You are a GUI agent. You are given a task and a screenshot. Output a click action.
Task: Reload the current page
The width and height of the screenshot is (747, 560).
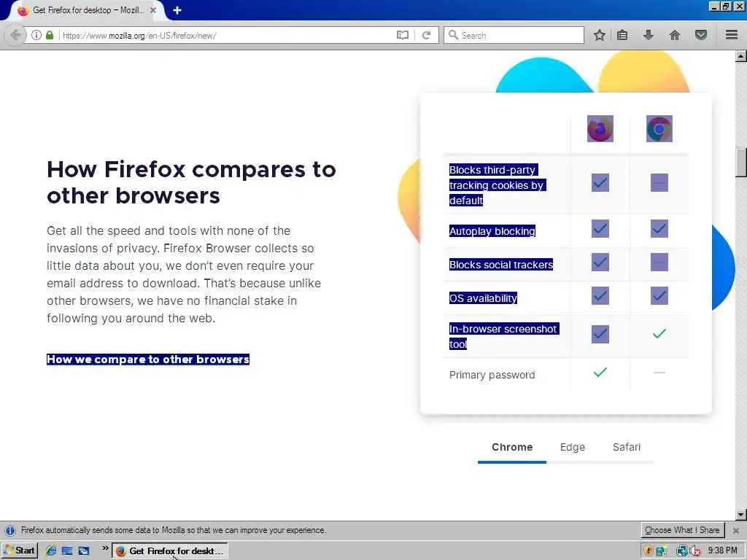[x=426, y=35]
